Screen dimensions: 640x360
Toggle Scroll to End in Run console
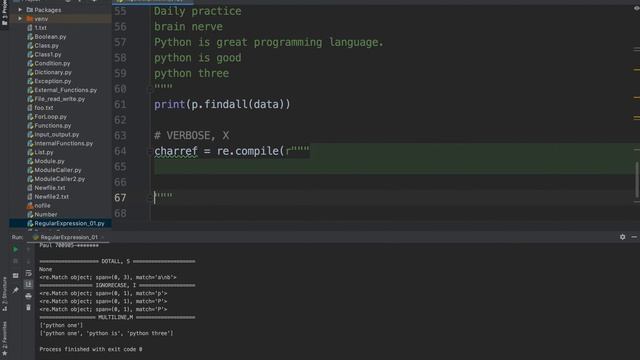(x=28, y=284)
